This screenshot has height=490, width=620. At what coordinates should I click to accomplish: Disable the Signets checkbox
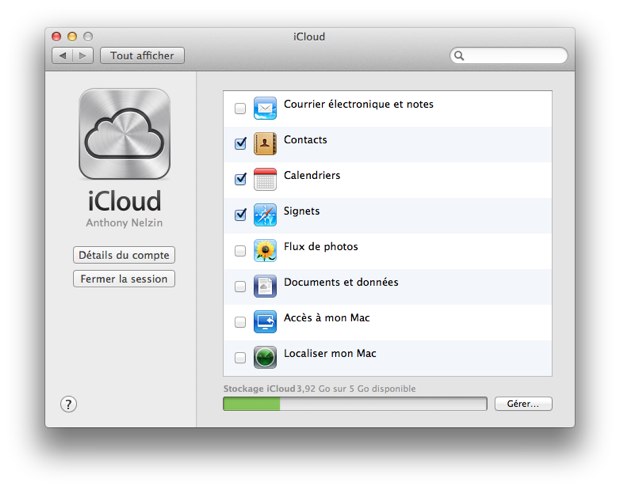click(x=240, y=215)
